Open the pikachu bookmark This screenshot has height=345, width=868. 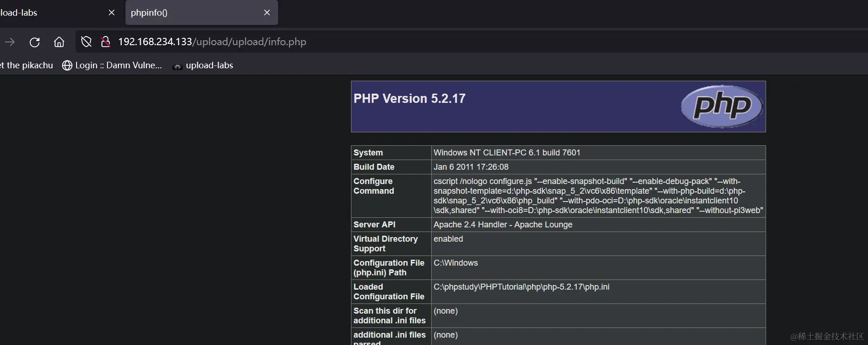click(26, 65)
